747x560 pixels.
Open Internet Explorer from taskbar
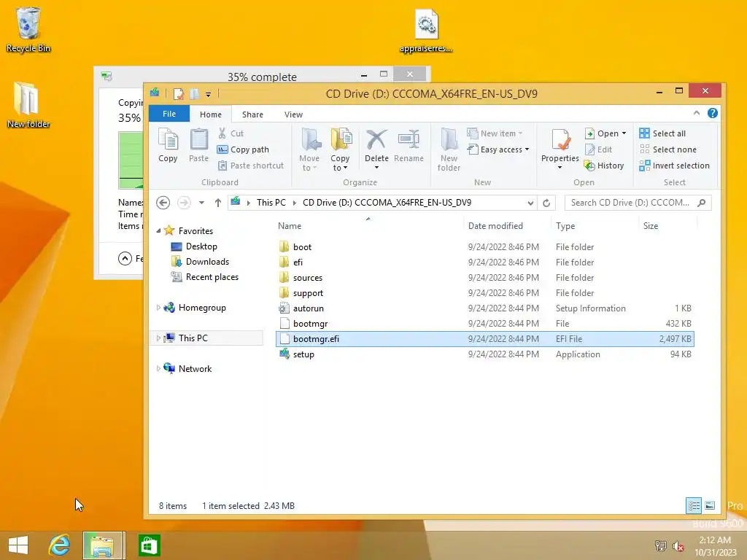point(60,545)
